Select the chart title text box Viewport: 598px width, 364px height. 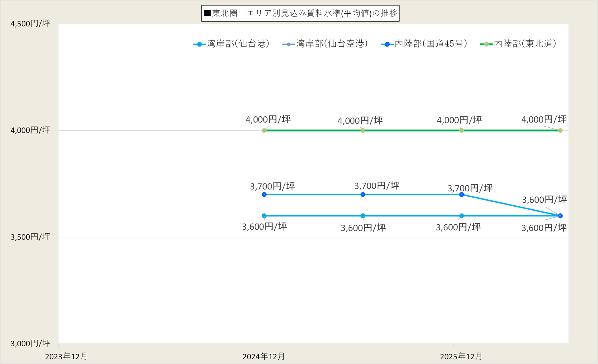pos(300,13)
